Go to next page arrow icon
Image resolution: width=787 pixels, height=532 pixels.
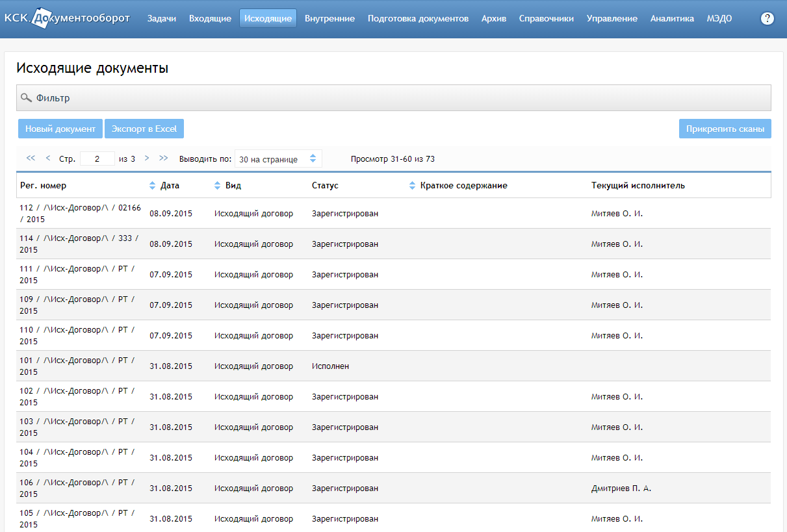[x=147, y=158]
